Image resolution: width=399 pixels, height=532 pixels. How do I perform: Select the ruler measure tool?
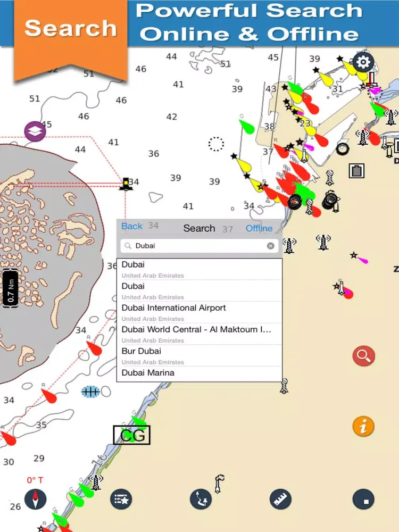(x=280, y=499)
